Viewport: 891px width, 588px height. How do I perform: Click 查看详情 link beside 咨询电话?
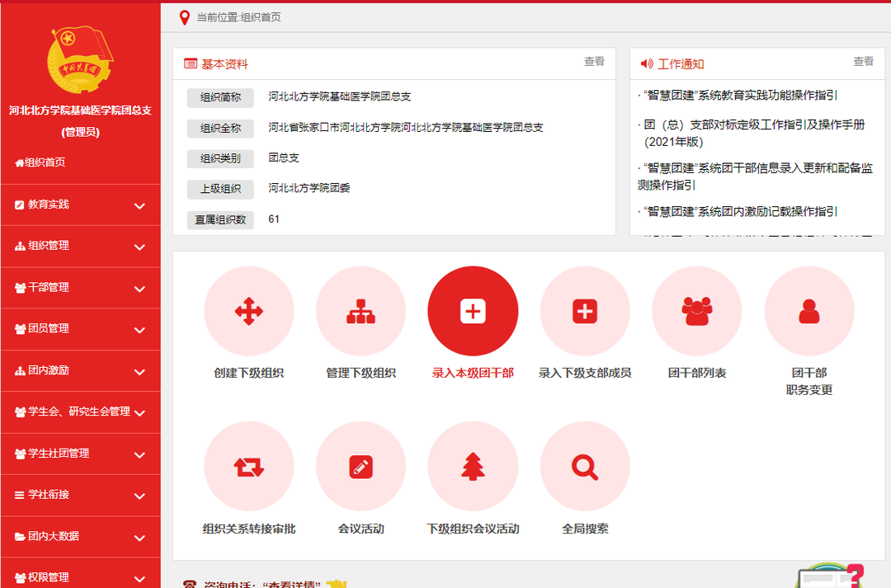(x=291, y=584)
